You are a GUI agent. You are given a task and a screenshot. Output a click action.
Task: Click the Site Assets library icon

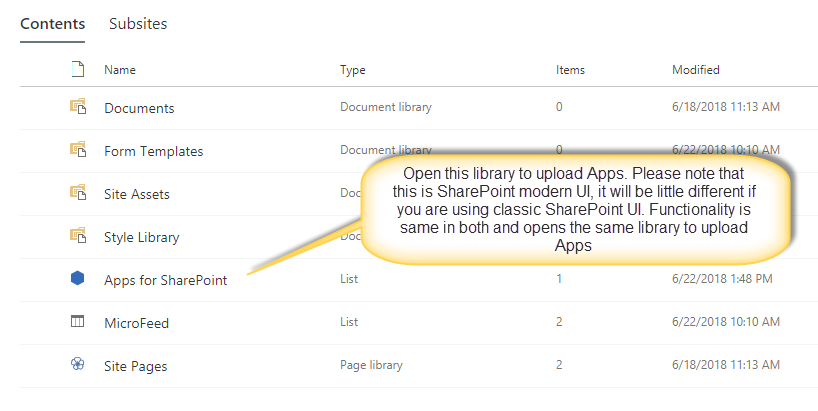click(77, 193)
